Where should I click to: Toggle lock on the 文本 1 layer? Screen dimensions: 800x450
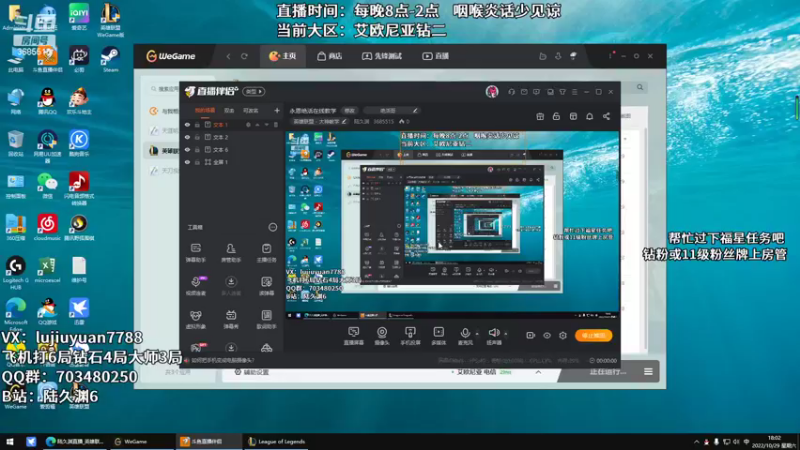[x=197, y=125]
